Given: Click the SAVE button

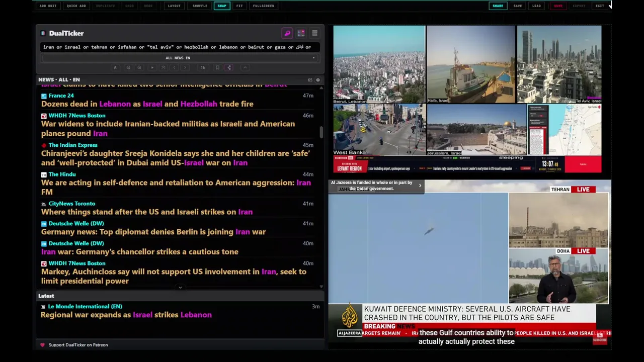Looking at the screenshot, I should (x=518, y=6).
